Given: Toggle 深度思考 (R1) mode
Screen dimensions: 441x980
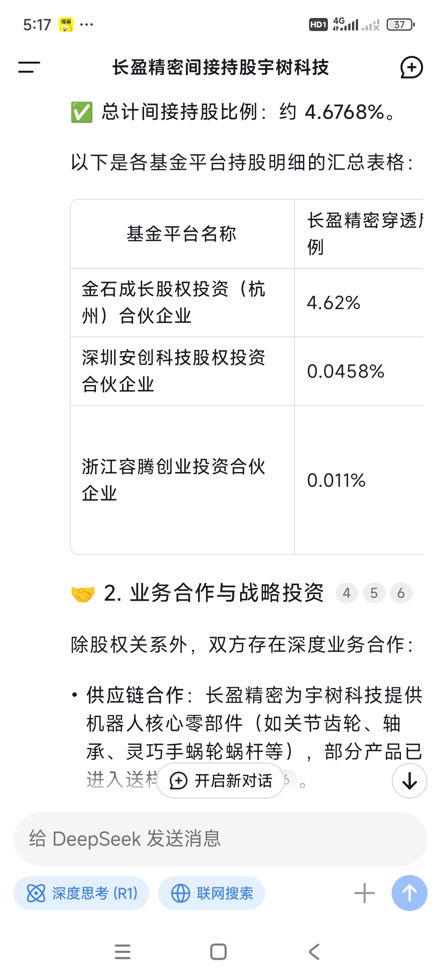Looking at the screenshot, I should pyautogui.click(x=81, y=893).
